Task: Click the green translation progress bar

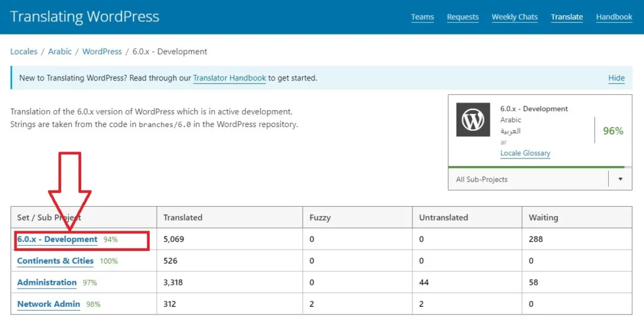Action: coord(536,167)
